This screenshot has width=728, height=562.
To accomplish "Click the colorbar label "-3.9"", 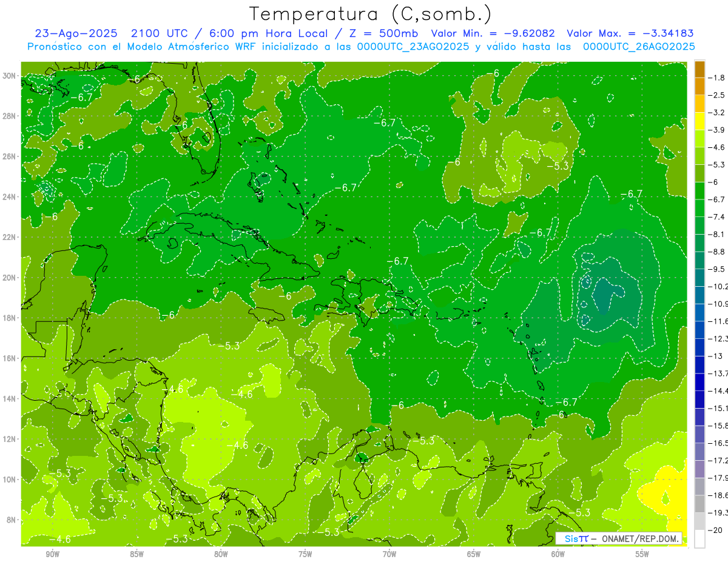I will coord(717,130).
